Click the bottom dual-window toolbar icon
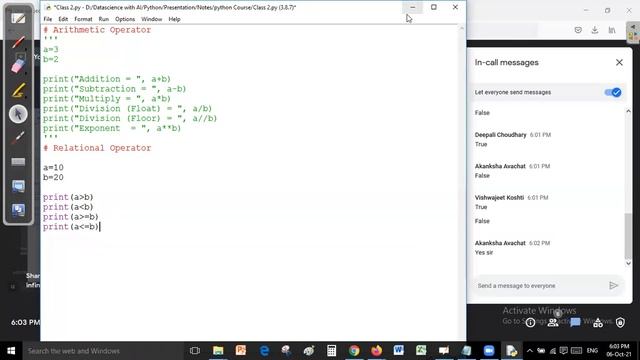Viewport: 640px width, 360px height. pyautogui.click(x=18, y=210)
